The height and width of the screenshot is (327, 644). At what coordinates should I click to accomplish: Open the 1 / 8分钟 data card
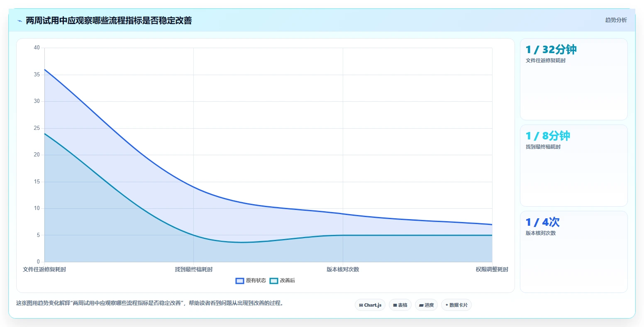pos(573,166)
